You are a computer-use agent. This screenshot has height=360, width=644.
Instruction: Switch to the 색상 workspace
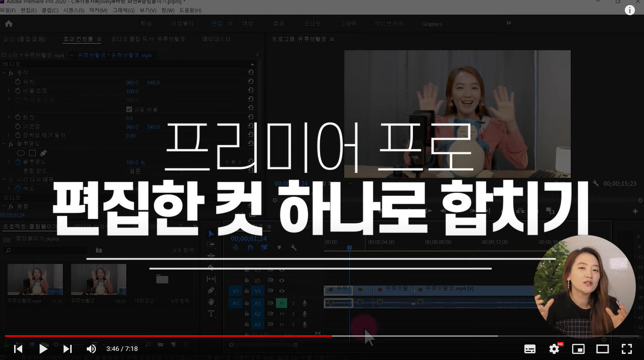247,24
